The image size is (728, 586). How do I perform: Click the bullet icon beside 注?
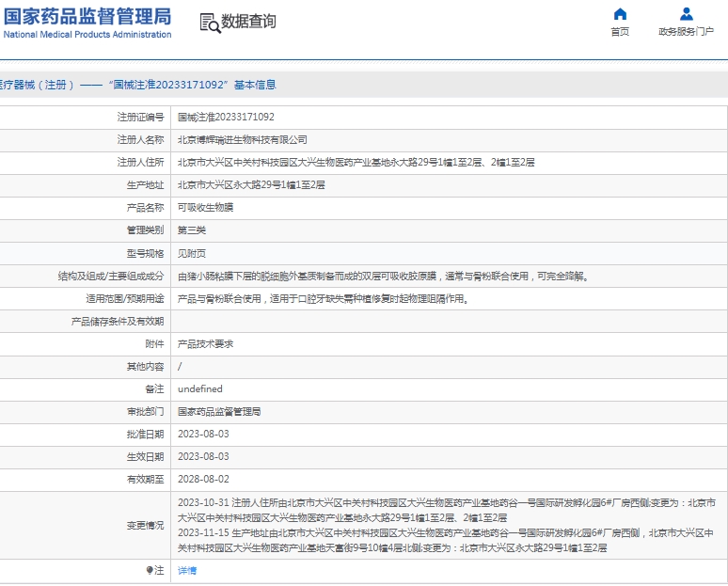pos(150,570)
